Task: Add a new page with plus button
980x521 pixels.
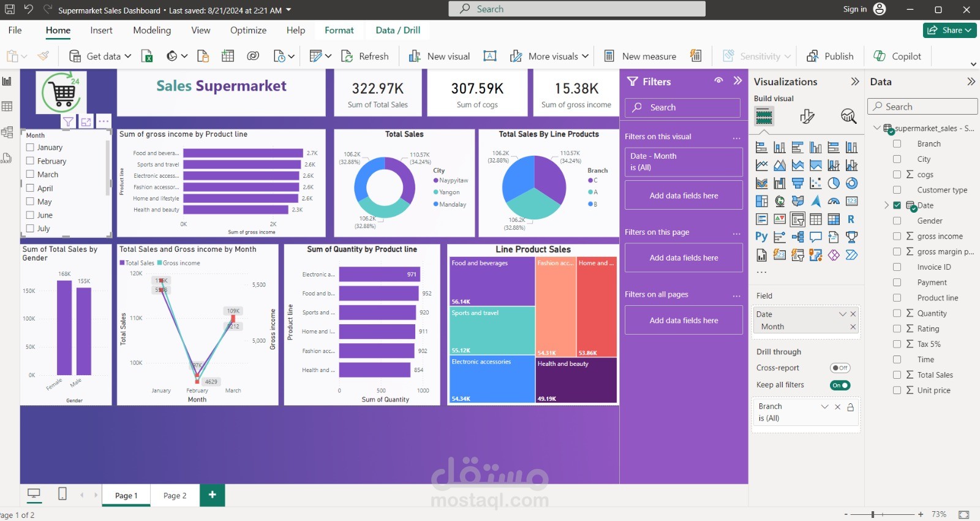Action: pyautogui.click(x=212, y=495)
